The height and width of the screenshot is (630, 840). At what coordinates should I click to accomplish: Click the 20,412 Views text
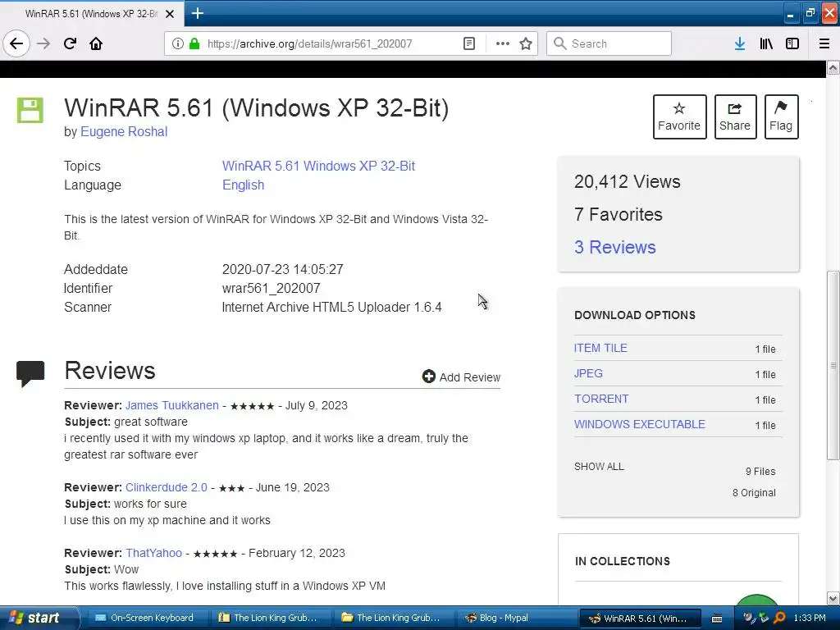[628, 181]
